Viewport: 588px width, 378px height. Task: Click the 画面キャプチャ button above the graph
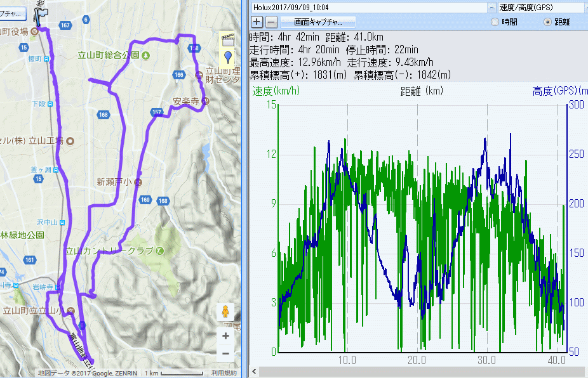[x=317, y=22]
